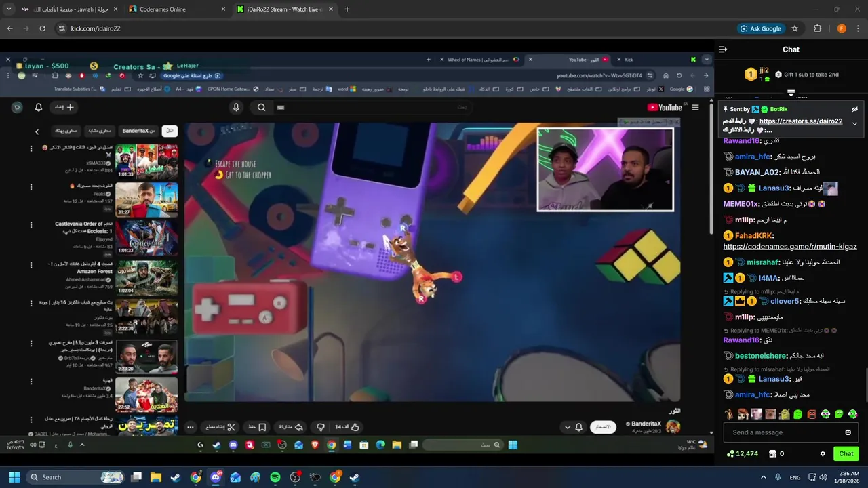The height and width of the screenshot is (488, 868).
Task: Open YouTube hamburger menu in stream
Action: [695, 108]
